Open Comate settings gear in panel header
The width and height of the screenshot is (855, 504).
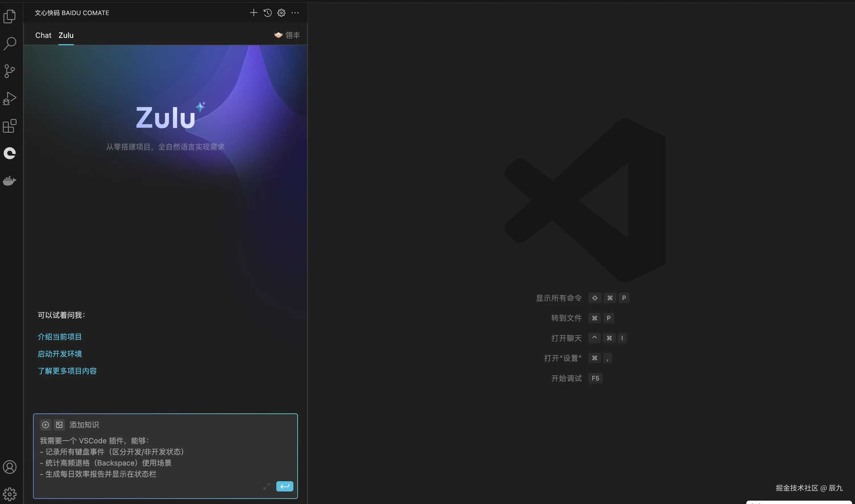[x=281, y=13]
